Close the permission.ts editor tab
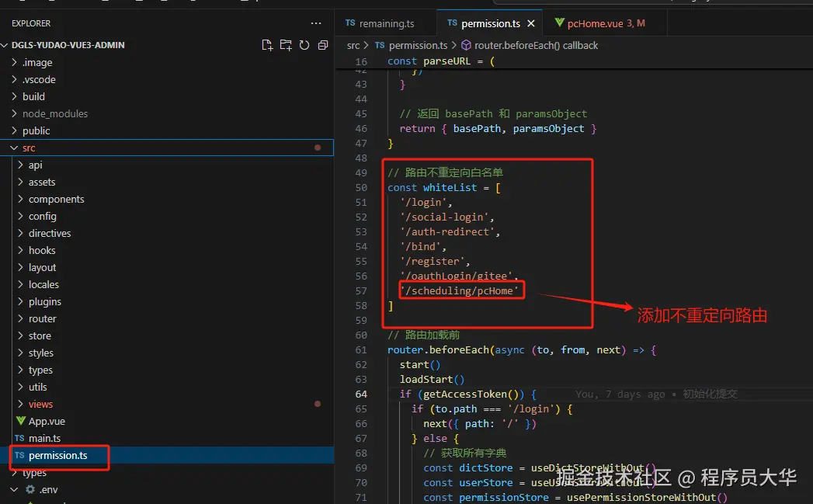This screenshot has width=813, height=504. pos(531,23)
